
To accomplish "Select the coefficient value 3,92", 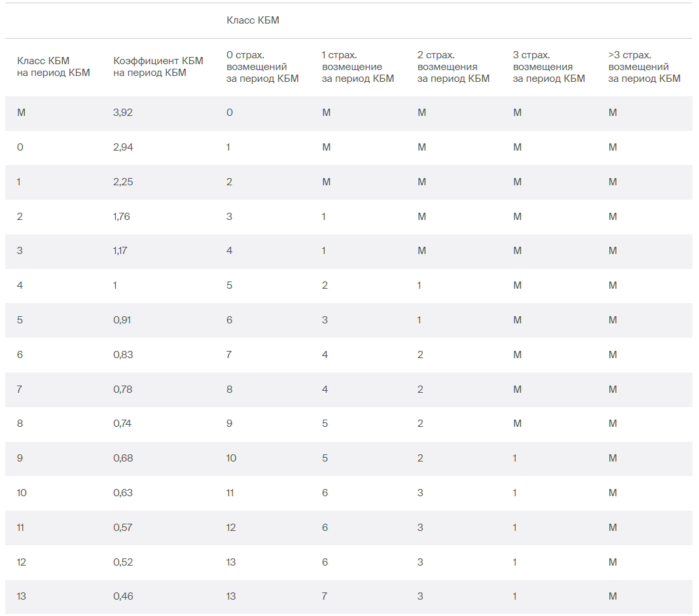I will [123, 113].
